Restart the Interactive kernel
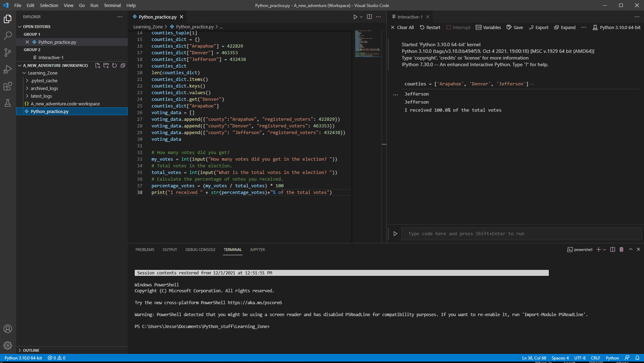This screenshot has height=363, width=644. [x=430, y=27]
